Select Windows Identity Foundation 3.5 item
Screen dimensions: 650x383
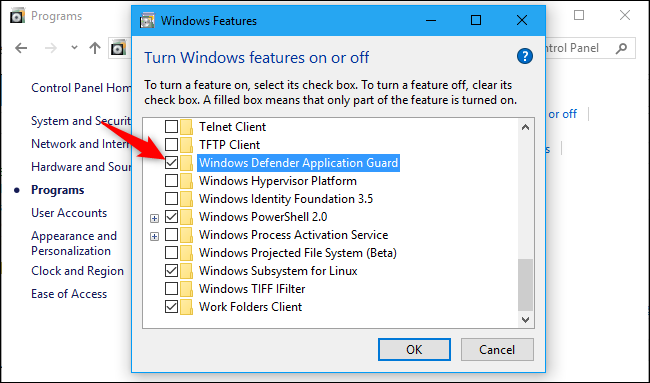286,199
